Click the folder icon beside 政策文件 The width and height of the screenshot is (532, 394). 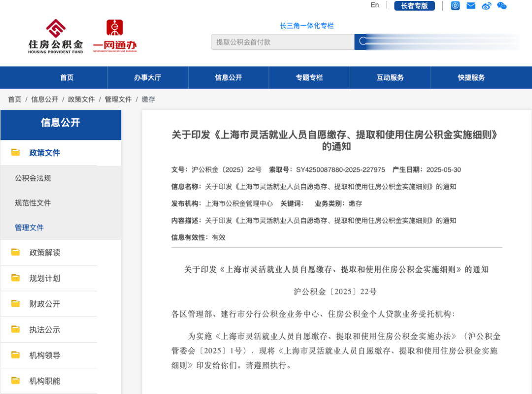tap(15, 152)
